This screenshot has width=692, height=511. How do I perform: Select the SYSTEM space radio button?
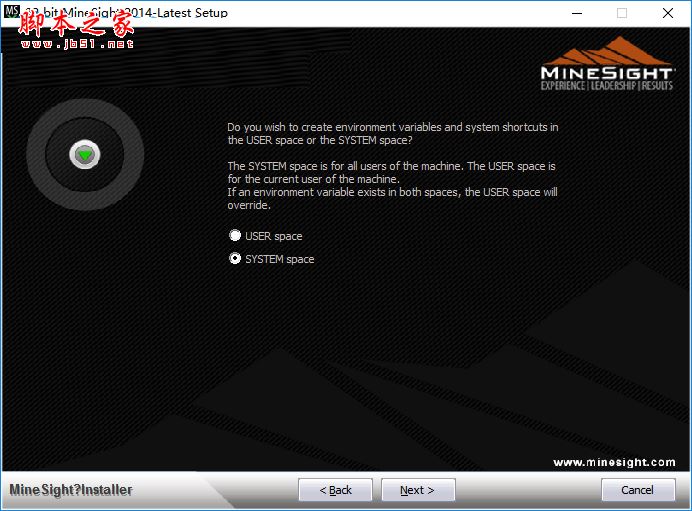coord(235,259)
